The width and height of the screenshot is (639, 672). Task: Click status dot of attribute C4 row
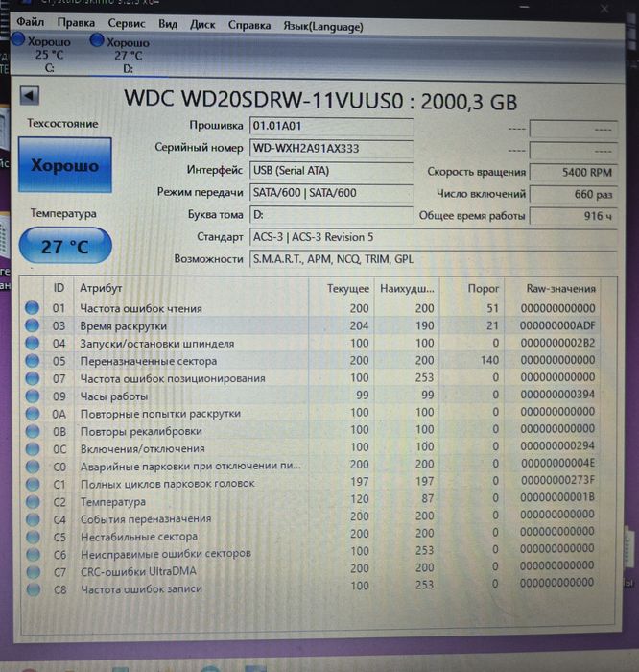click(33, 519)
